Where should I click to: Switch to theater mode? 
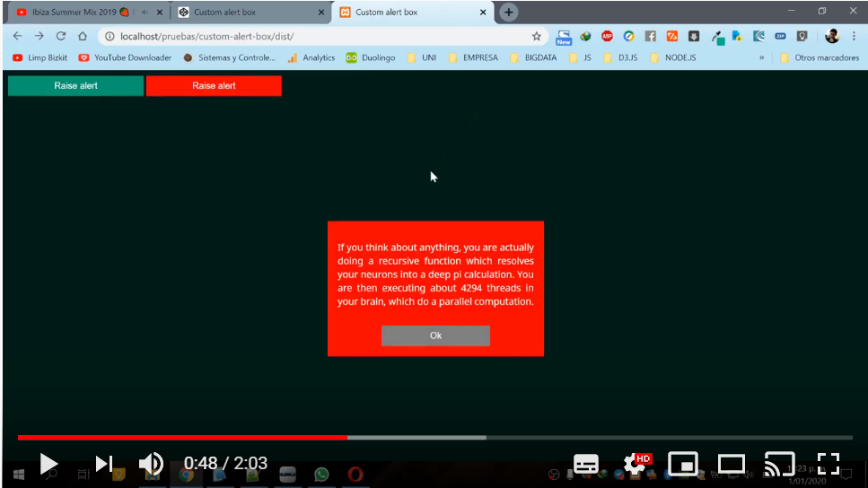click(x=732, y=464)
